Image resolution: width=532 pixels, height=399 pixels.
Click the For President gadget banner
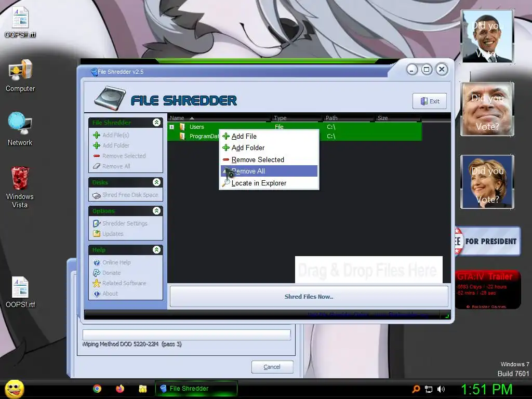487,241
